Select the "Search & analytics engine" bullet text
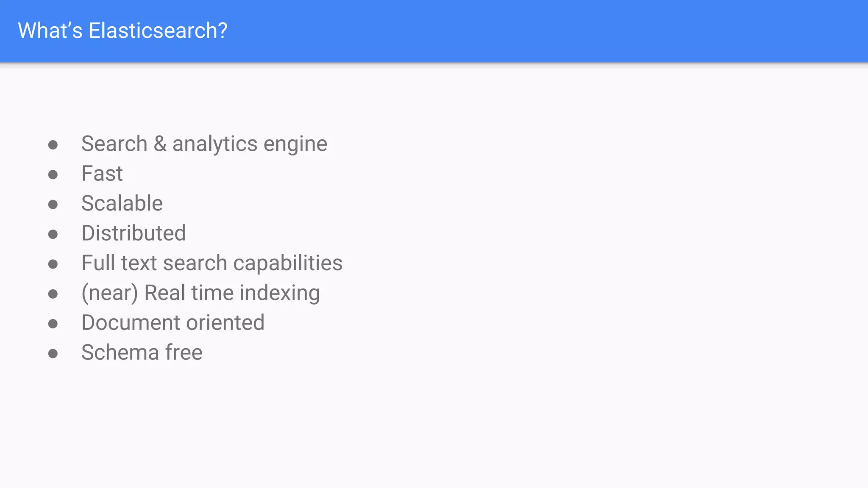The image size is (868, 488). coord(204,144)
